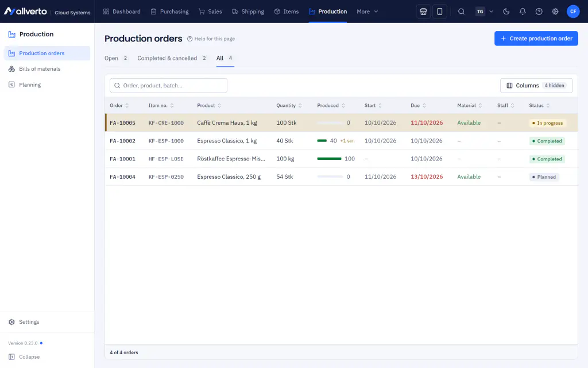Switch to the Open tab
Screen dimensions: 588x368
pyautogui.click(x=116, y=58)
